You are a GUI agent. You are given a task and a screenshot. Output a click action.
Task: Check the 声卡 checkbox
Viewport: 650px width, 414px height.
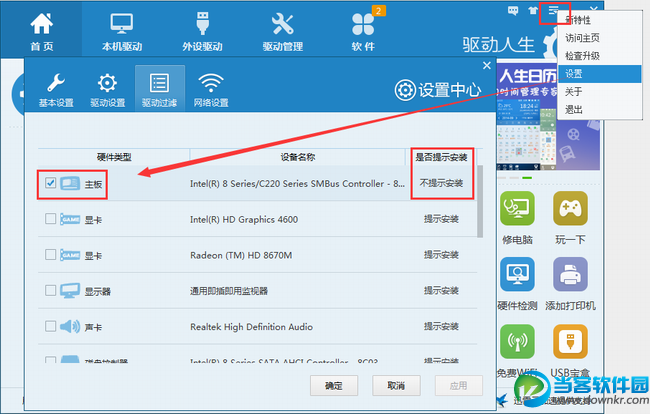click(x=50, y=326)
